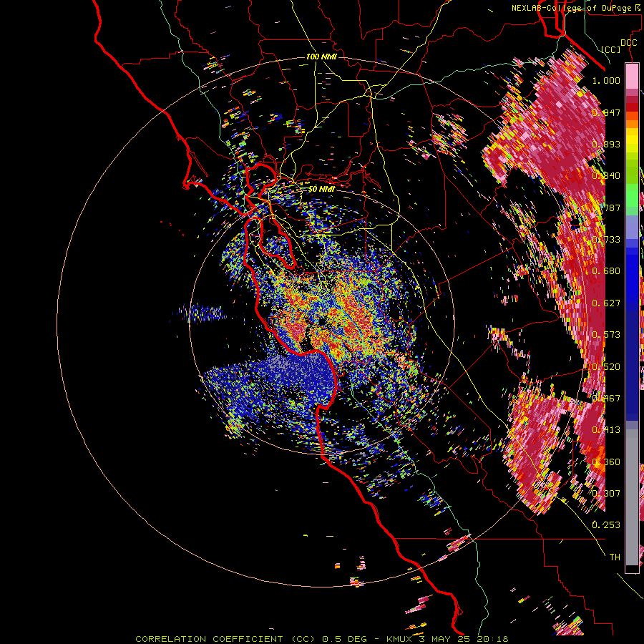Click the 0.360 scale value
The height and width of the screenshot is (644, 644).
tap(606, 462)
